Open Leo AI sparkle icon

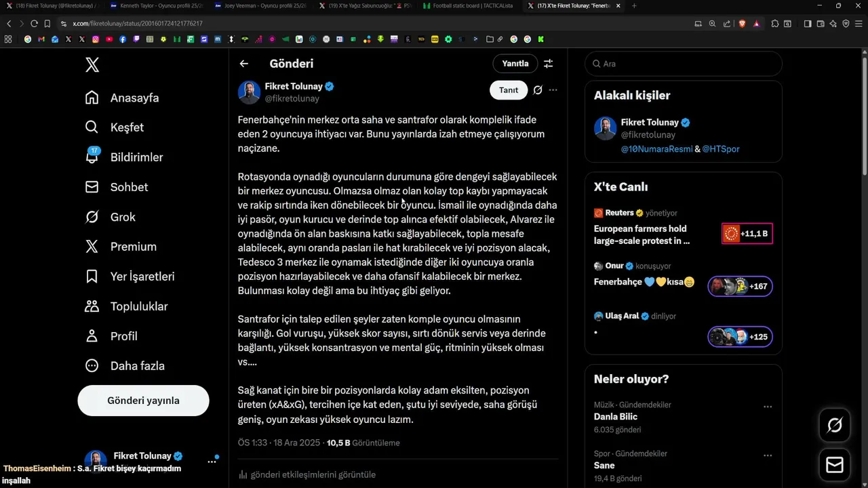(833, 23)
